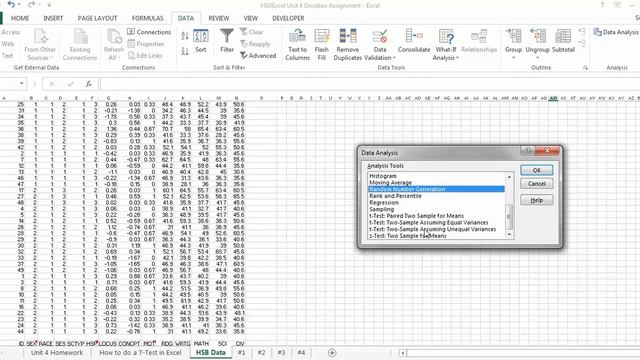The image size is (640, 360).
Task: Select Regression in Analysis Tools list
Action: (436, 202)
